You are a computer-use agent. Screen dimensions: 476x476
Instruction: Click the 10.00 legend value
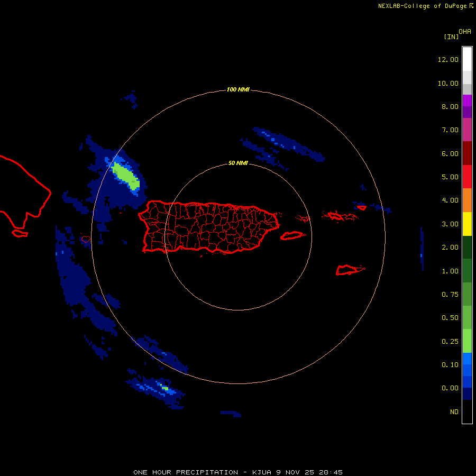(448, 83)
